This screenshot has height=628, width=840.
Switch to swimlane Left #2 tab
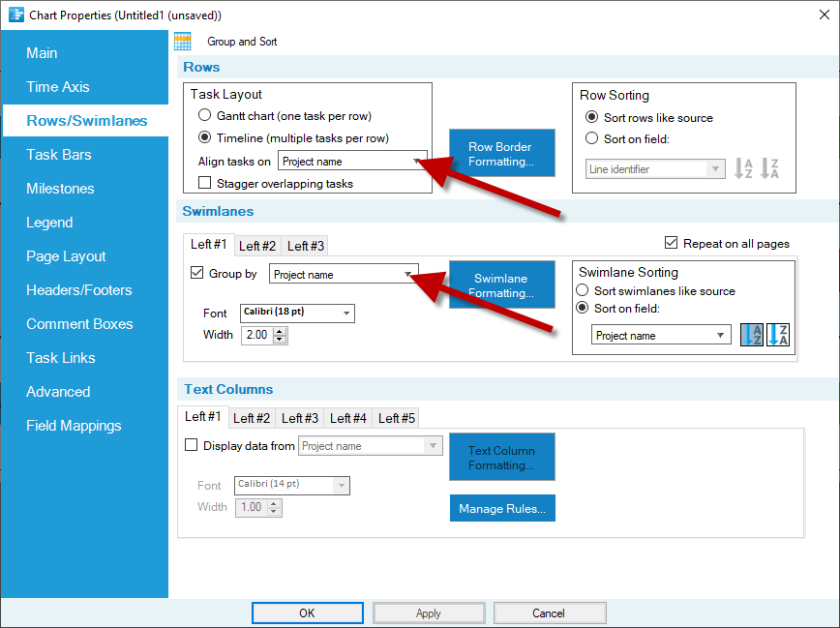[x=257, y=246]
